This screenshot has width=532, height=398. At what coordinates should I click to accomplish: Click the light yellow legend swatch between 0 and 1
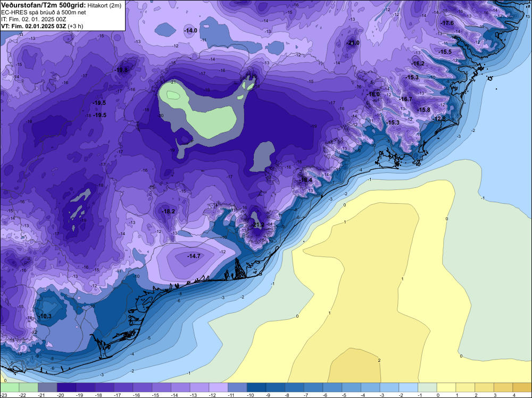pos(446,387)
